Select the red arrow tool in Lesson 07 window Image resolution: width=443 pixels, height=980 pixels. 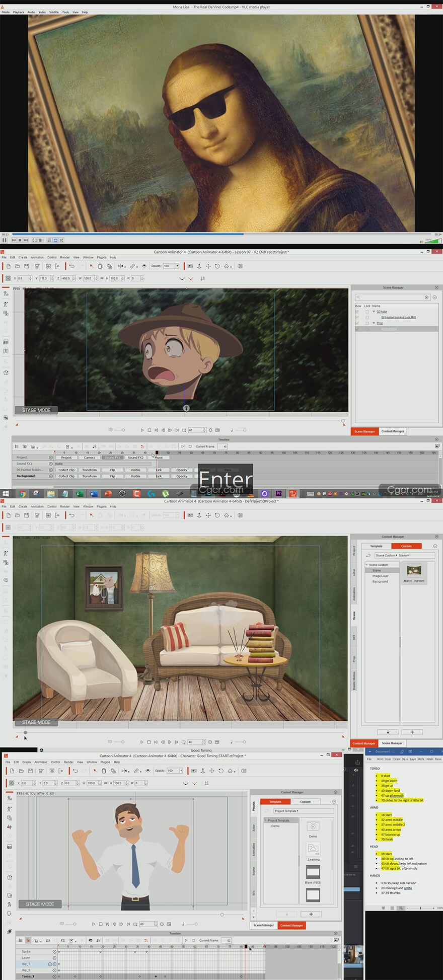92,266
